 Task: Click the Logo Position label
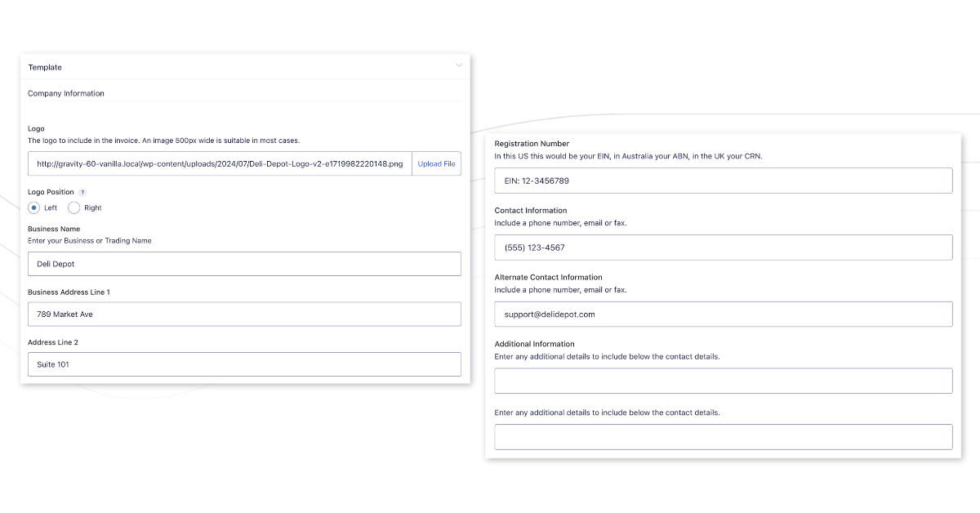[x=51, y=192]
